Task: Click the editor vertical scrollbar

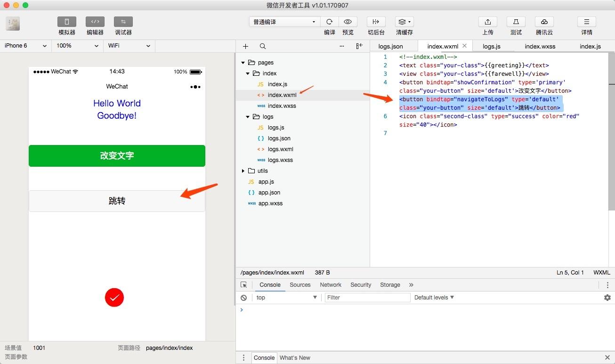Action: click(612, 132)
